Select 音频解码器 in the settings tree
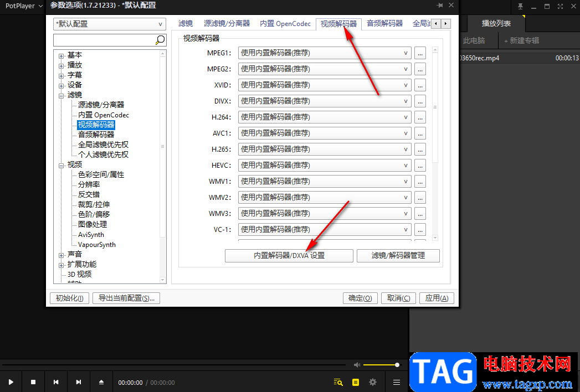Screen dimensions: 580x392 tap(96, 135)
